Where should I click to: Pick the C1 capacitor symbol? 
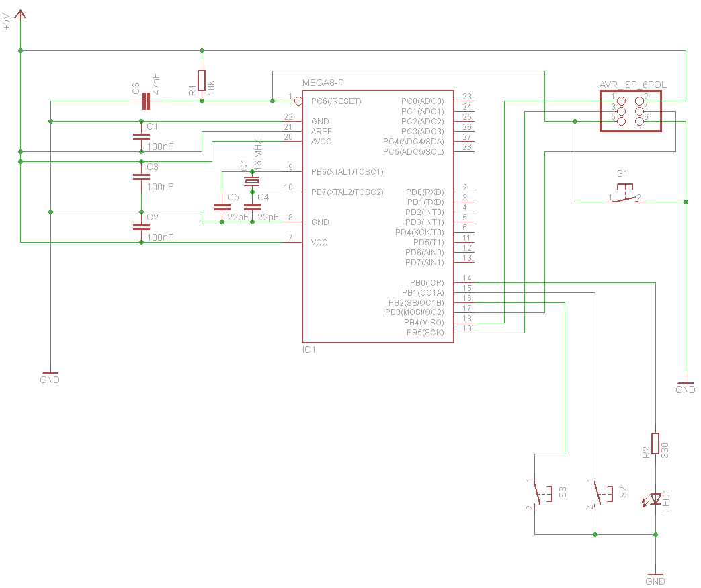(x=141, y=137)
